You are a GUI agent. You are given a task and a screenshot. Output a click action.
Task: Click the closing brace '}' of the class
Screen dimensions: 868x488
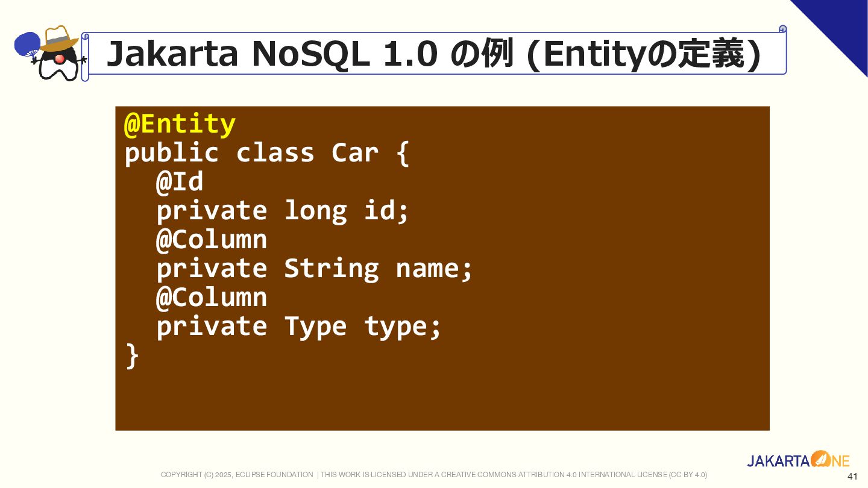[x=132, y=355]
